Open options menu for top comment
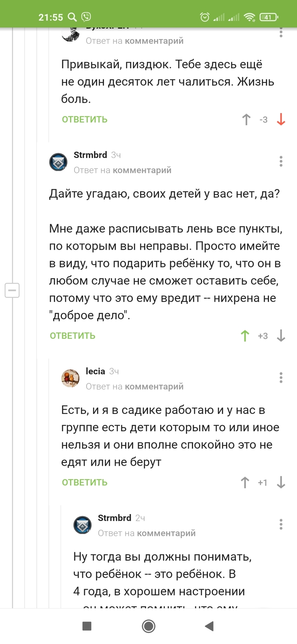This screenshot has height=644, width=297. [x=281, y=33]
